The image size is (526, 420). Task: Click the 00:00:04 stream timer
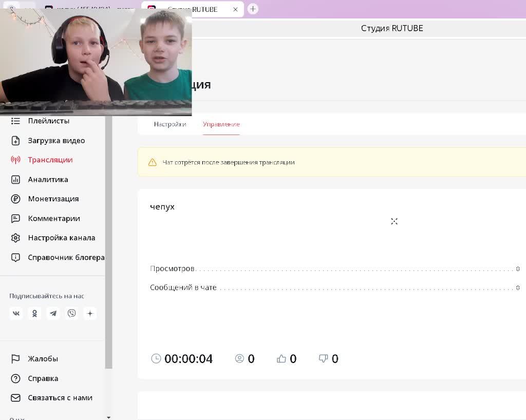tap(189, 359)
